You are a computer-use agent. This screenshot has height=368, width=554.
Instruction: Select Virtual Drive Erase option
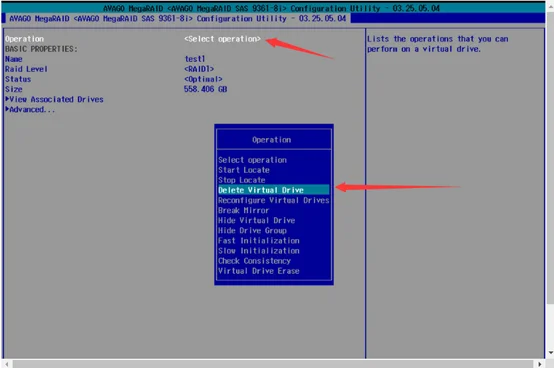click(259, 271)
